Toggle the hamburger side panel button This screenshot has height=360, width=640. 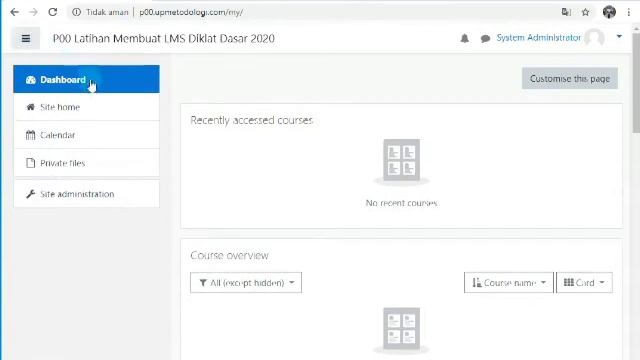[26, 38]
